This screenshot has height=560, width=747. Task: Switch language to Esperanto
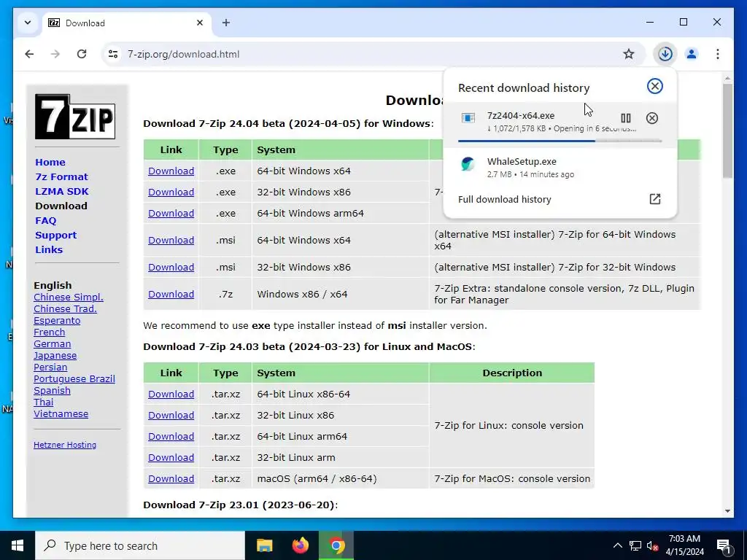point(57,321)
